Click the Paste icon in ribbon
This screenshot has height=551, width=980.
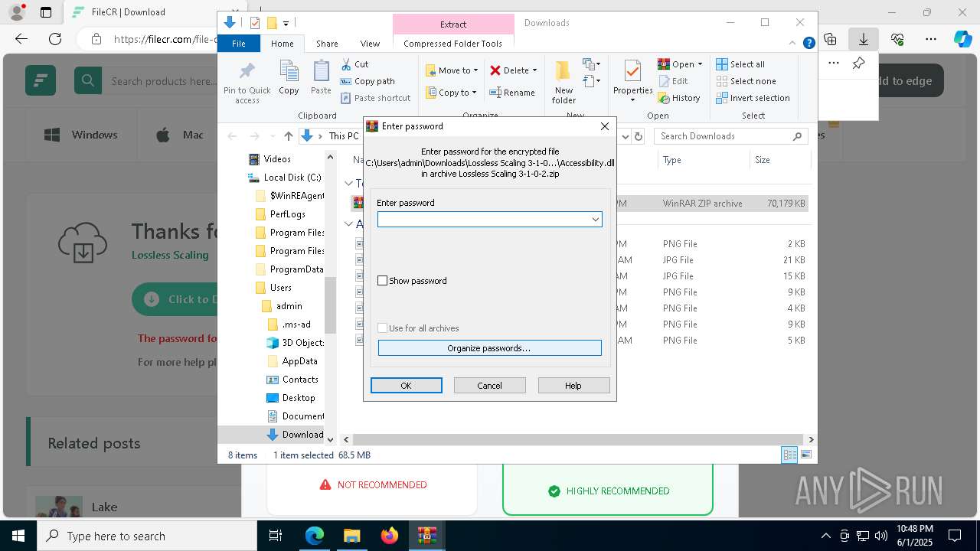click(x=321, y=78)
